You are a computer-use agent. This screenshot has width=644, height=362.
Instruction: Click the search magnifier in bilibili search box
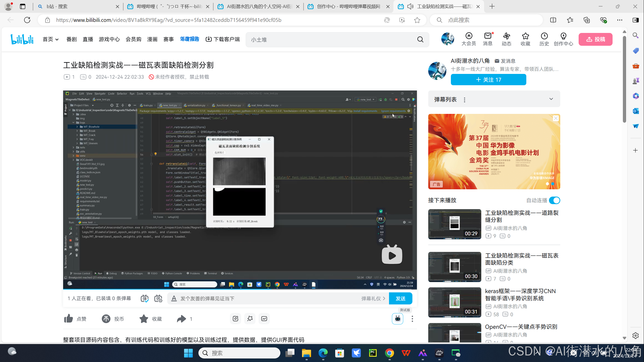(420, 39)
